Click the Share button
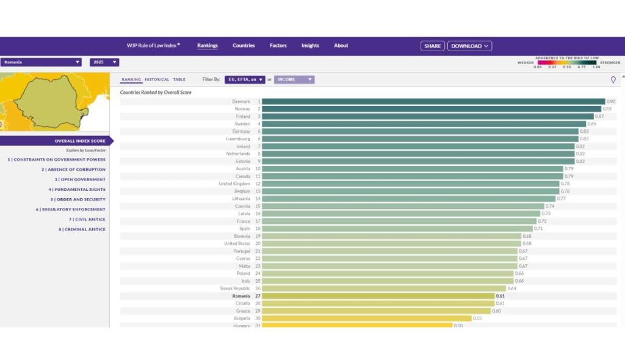 [432, 46]
